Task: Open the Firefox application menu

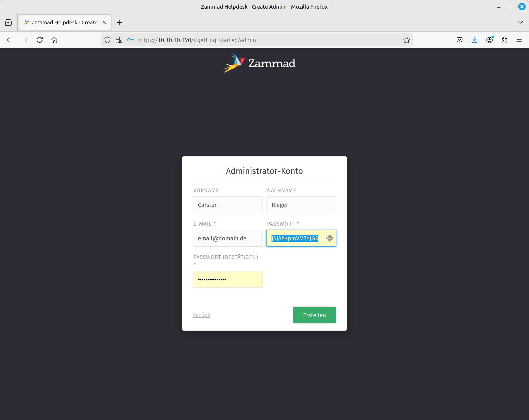Action: [x=519, y=40]
